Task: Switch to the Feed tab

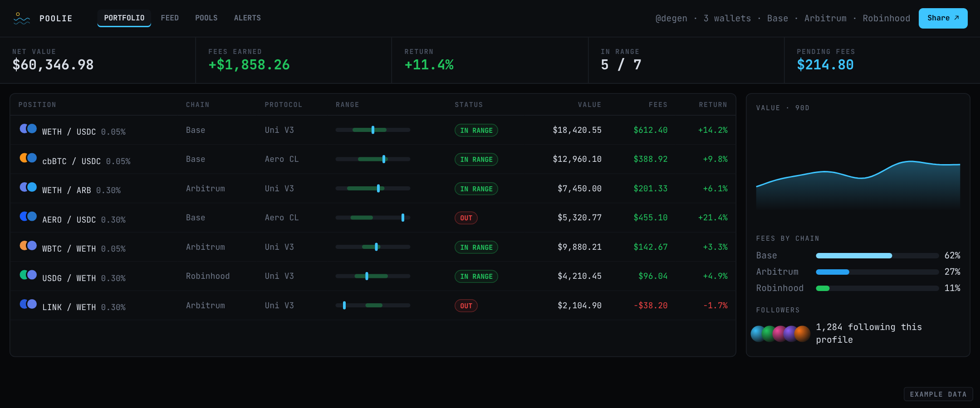Action: (x=170, y=18)
